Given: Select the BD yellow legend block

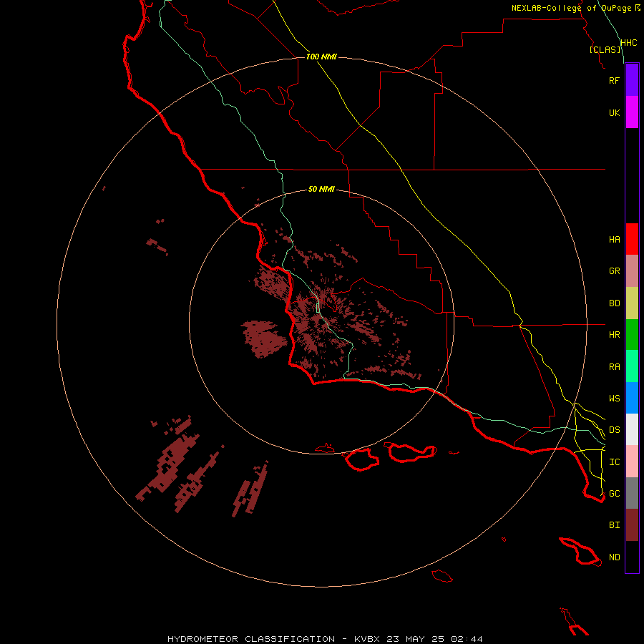Looking at the screenshot, I should pos(632,303).
